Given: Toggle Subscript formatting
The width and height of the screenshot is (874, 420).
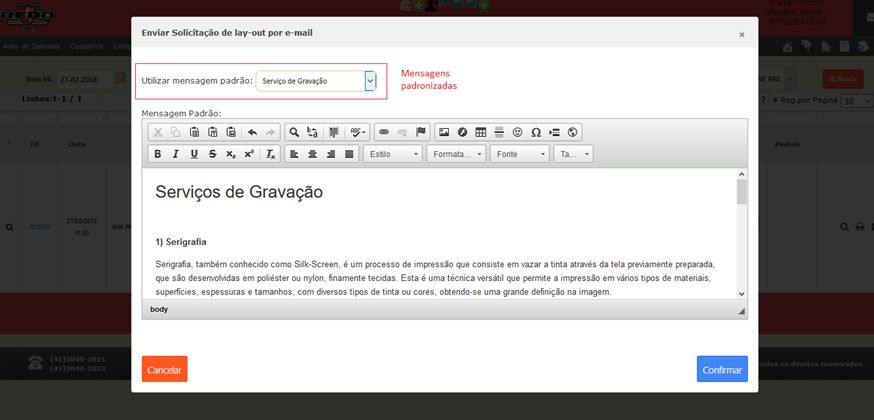Looking at the screenshot, I should pyautogui.click(x=231, y=154).
